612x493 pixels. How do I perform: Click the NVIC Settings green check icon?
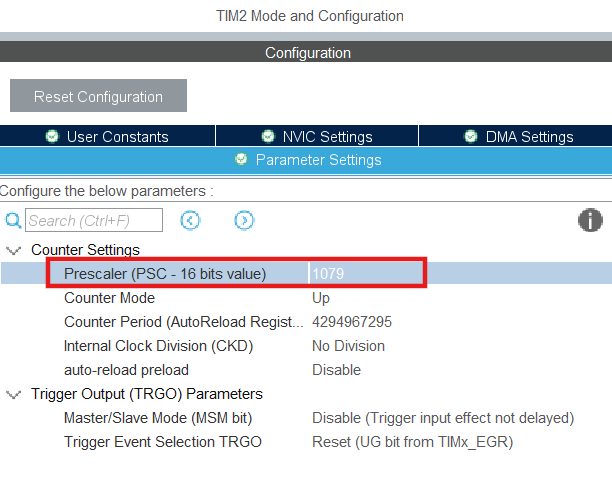(x=268, y=137)
